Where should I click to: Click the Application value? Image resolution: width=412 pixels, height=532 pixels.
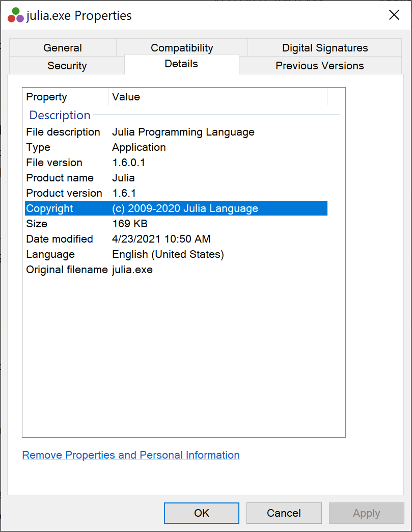[x=139, y=147]
